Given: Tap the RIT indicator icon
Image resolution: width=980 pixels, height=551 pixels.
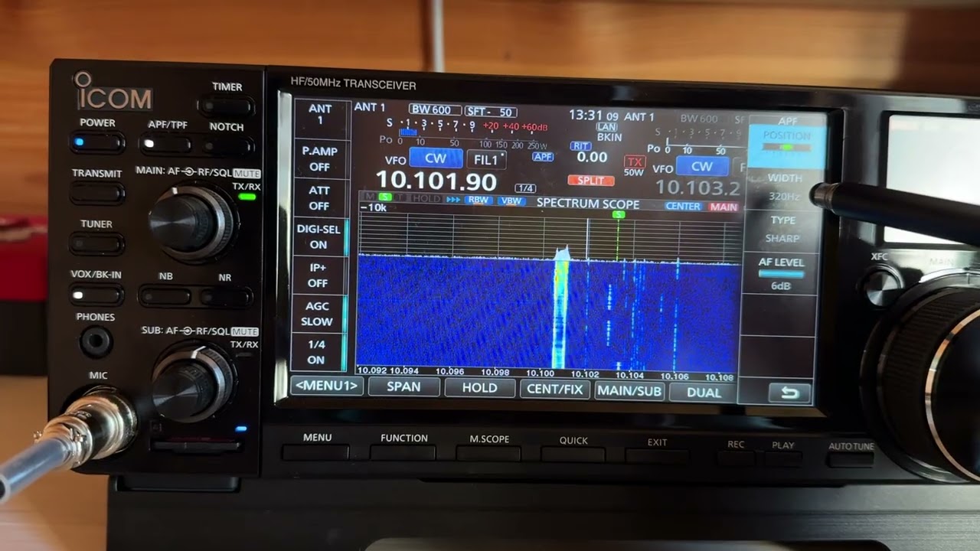Looking at the screenshot, I should [581, 145].
